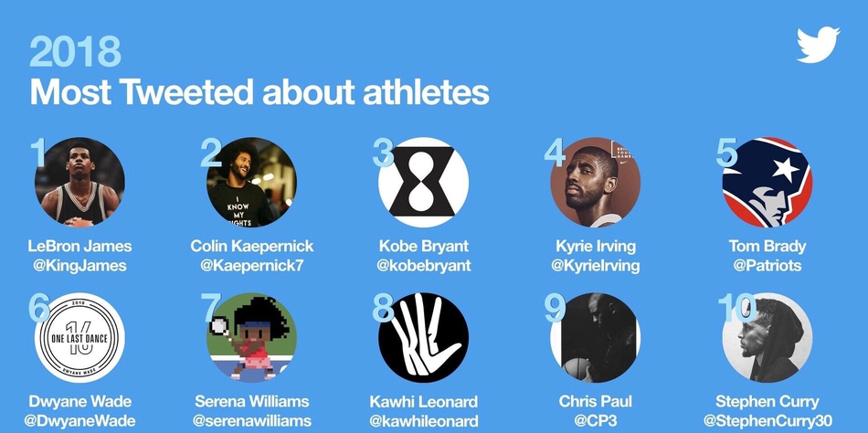Click the @CP3 handle
The image size is (868, 433).
point(595,421)
